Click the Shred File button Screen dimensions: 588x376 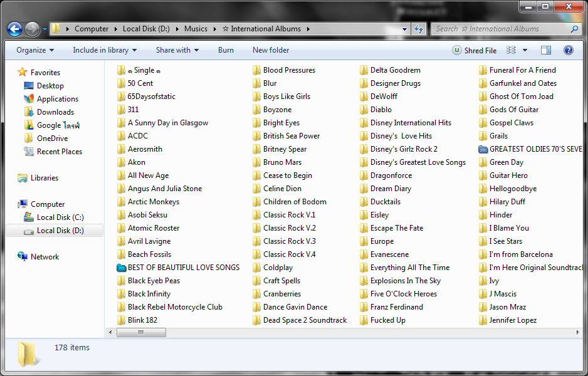[475, 50]
